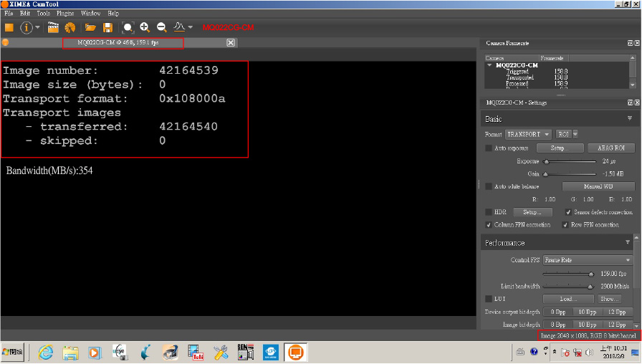
Task: Open the Control FPS Frame Rate dropdown
Action: click(588, 260)
